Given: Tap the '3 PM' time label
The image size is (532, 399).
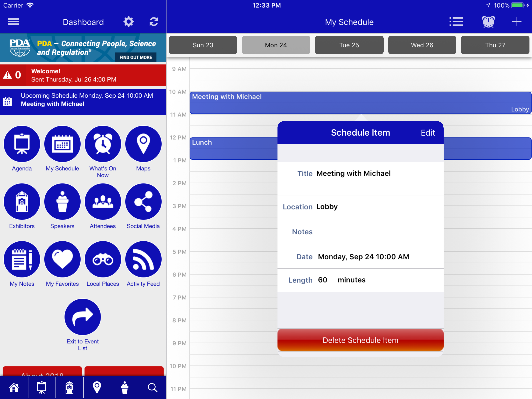Looking at the screenshot, I should click(x=179, y=206).
